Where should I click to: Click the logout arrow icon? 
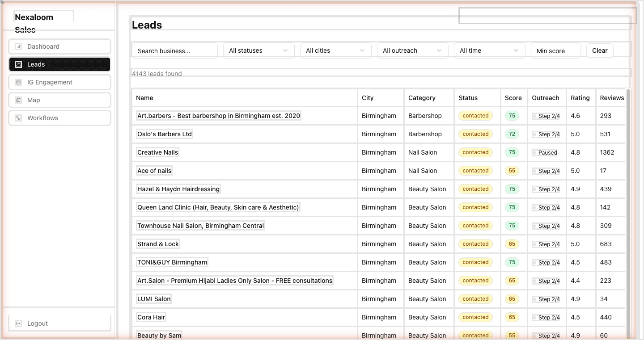coord(19,323)
